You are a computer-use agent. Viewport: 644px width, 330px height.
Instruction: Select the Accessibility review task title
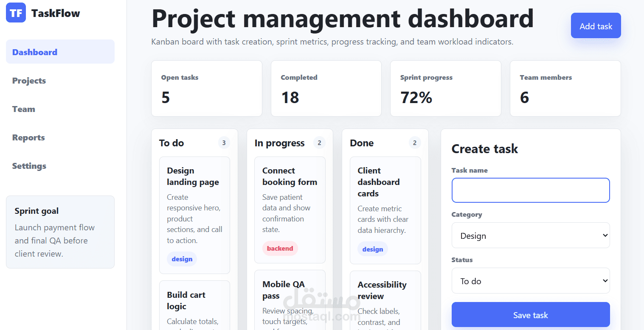(x=382, y=290)
